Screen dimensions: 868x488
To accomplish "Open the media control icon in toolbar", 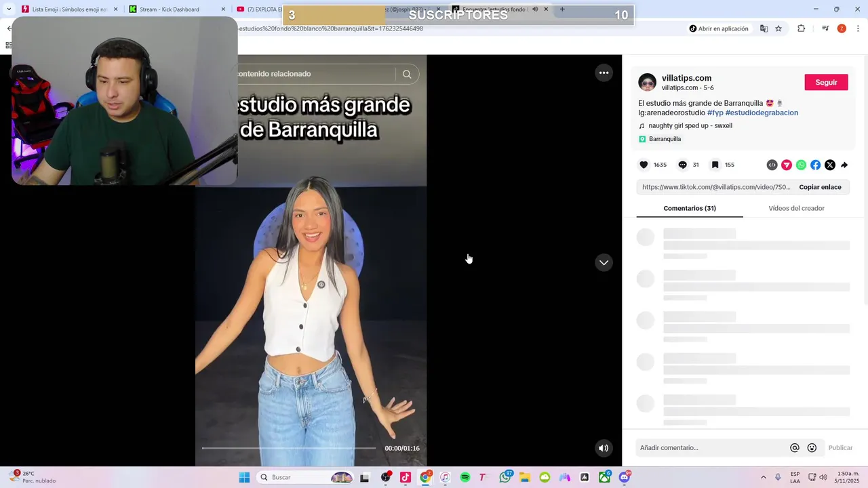I will pos(825,28).
